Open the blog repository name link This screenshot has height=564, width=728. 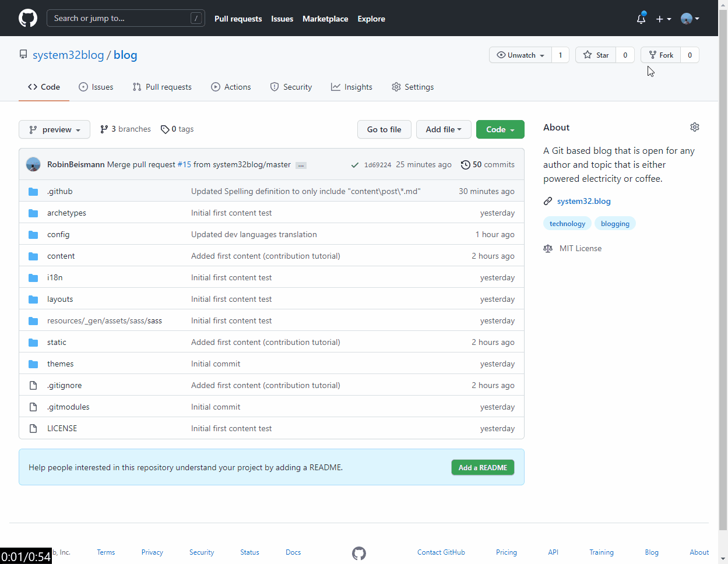125,55
